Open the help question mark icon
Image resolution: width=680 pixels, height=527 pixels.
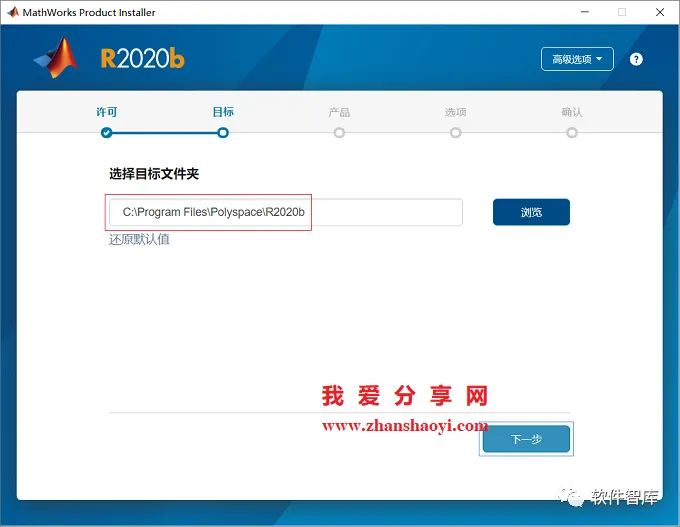(636, 59)
